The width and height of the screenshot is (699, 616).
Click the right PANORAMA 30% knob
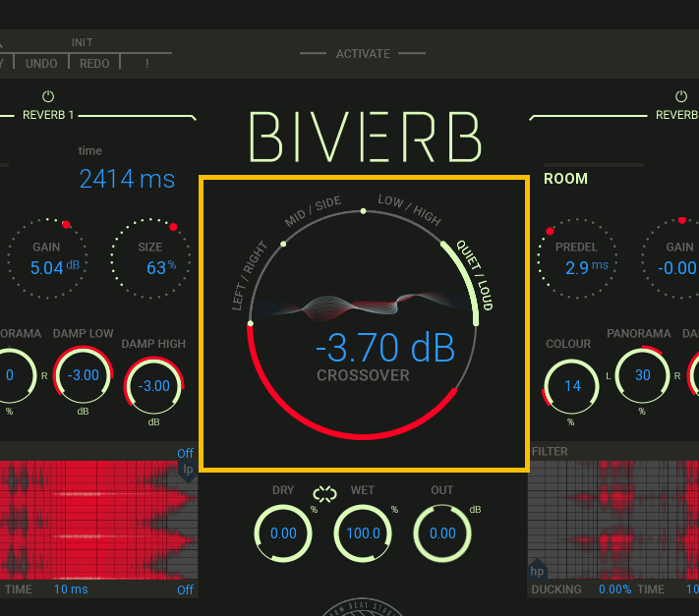click(642, 375)
